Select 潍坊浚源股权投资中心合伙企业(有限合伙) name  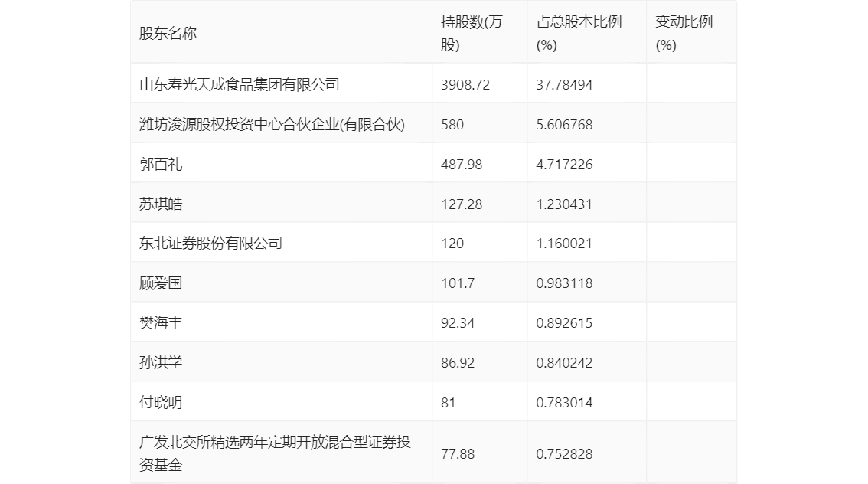[272, 124]
